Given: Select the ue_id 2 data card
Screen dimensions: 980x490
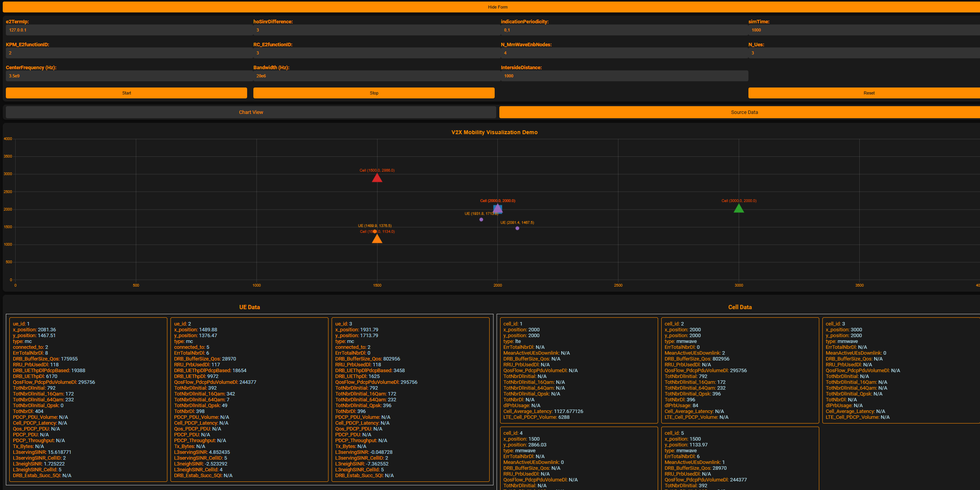Looking at the screenshot, I should pos(249,399).
